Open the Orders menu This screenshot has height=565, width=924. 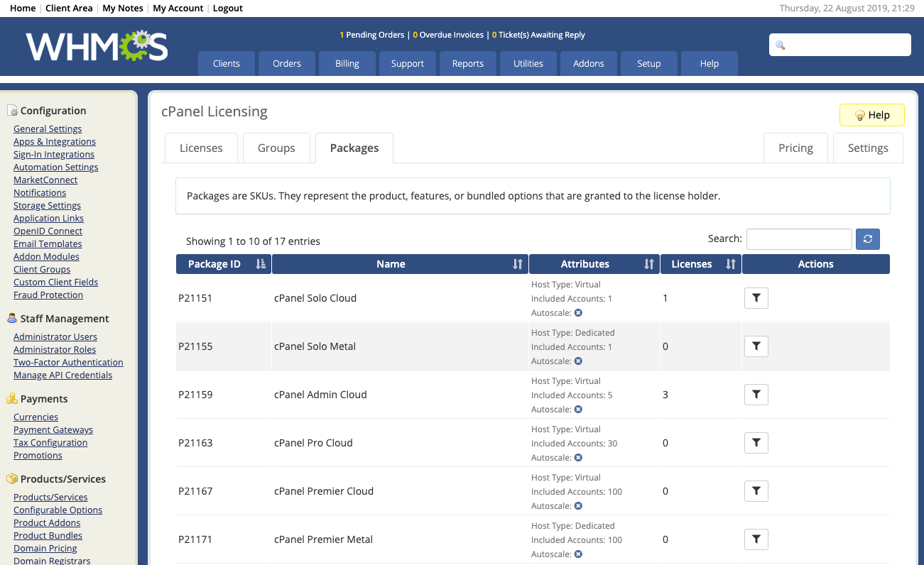click(287, 63)
